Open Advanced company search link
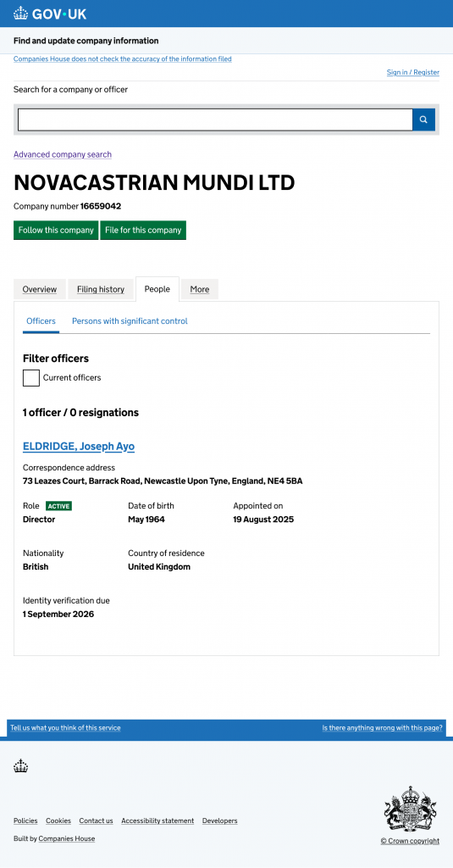This screenshot has height=868, width=453. [x=63, y=154]
